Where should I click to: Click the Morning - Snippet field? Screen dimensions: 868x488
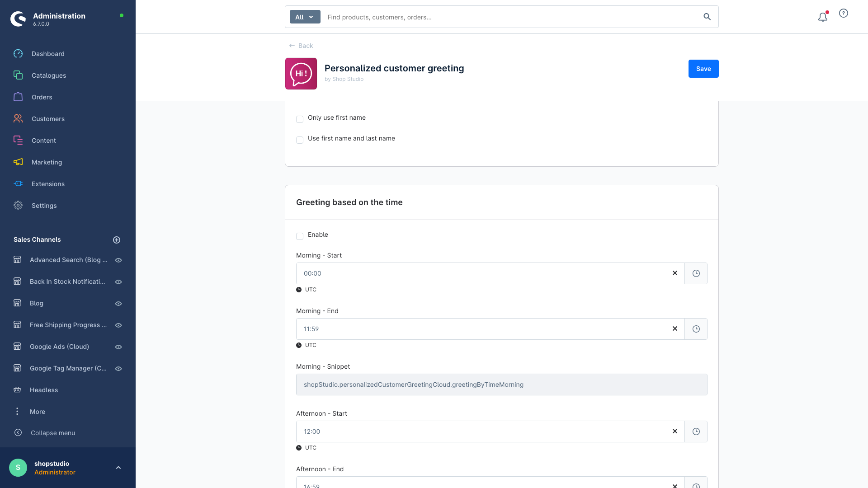[502, 385]
